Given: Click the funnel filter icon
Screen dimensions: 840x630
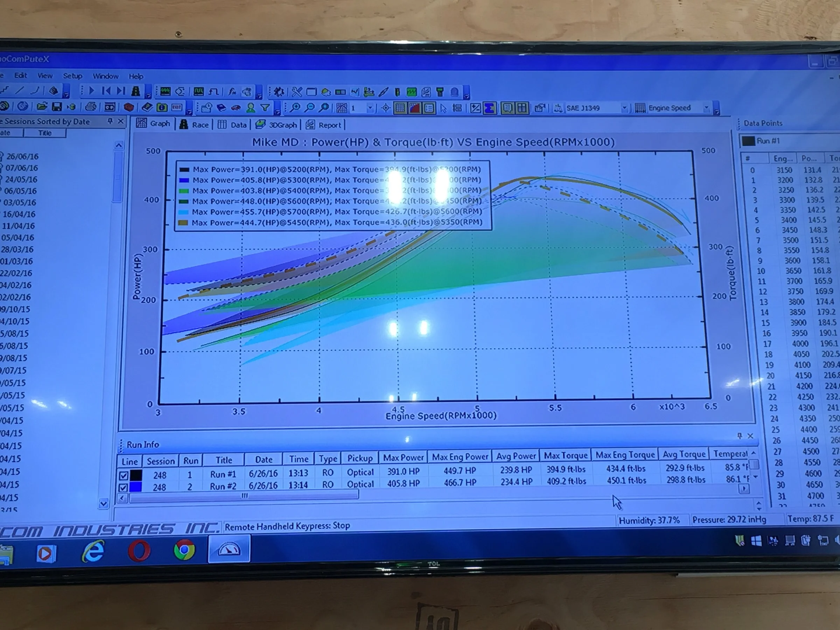Looking at the screenshot, I should click(x=265, y=108).
